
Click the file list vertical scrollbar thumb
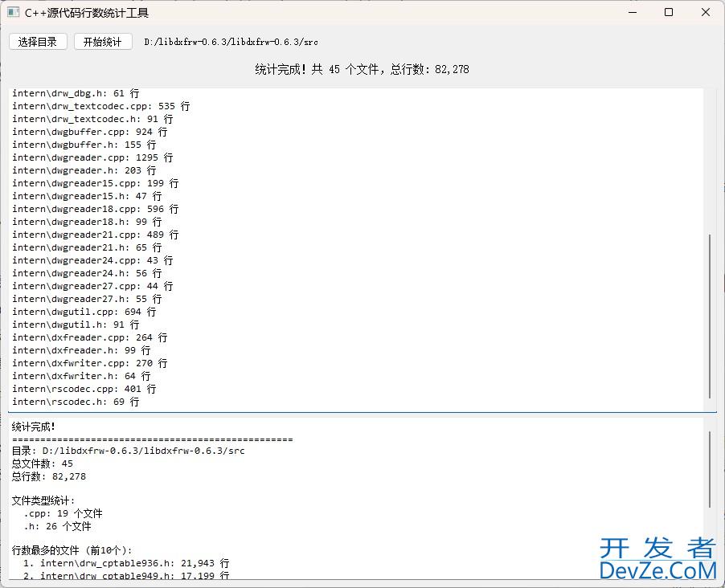tap(710, 316)
